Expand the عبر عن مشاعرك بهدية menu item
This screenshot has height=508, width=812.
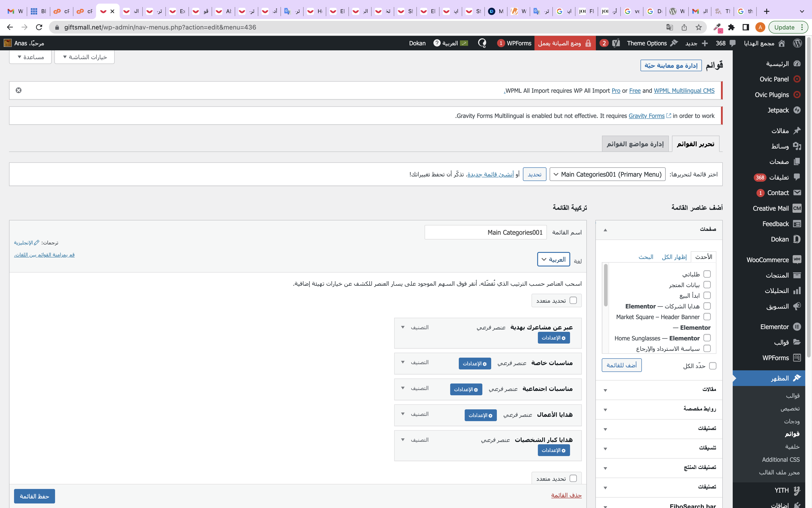point(403,327)
